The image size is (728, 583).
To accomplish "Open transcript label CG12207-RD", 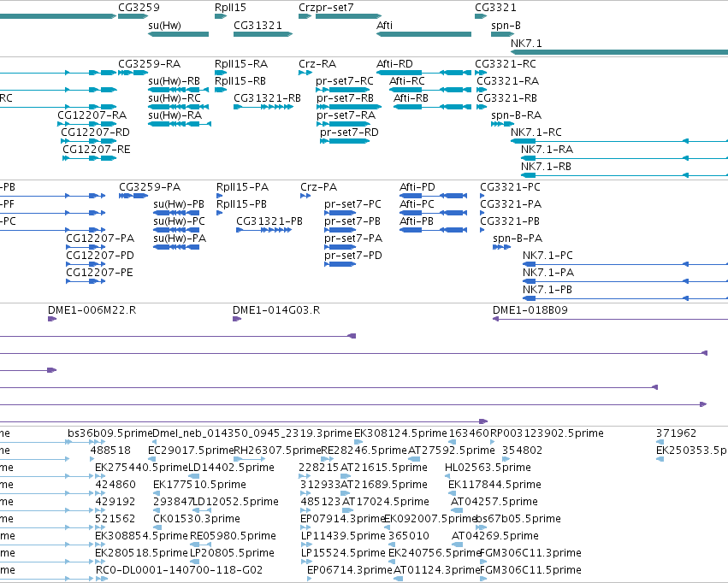I will pyautogui.click(x=95, y=132).
